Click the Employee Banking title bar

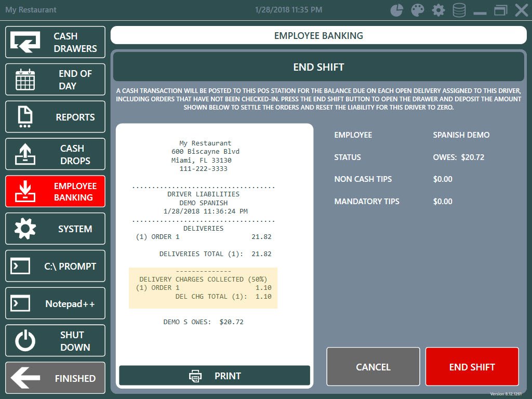[318, 36]
